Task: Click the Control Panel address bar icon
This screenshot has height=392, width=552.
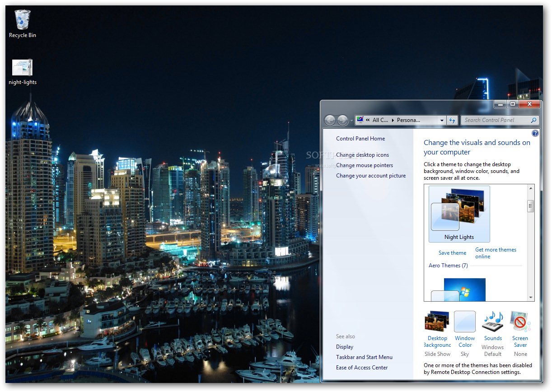Action: tap(360, 120)
